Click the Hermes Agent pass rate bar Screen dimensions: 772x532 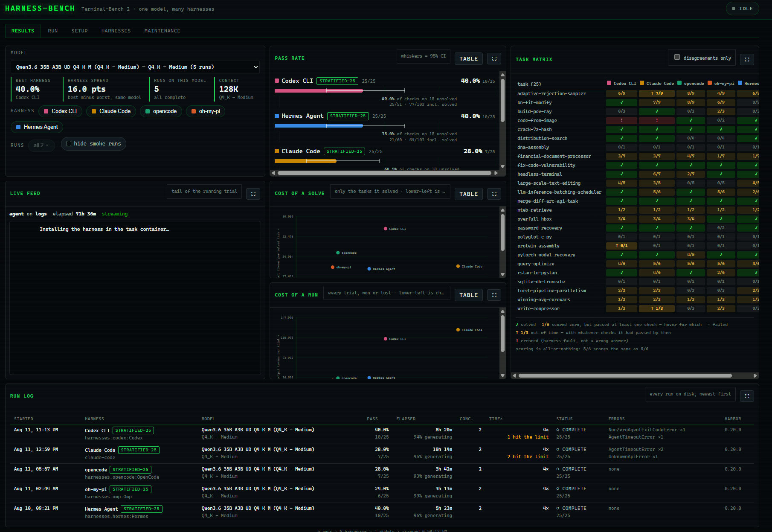pos(319,126)
